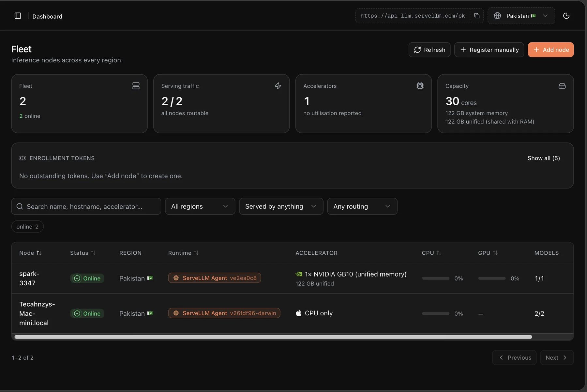
Task: Select the online 2 filter chip
Action: (27, 227)
